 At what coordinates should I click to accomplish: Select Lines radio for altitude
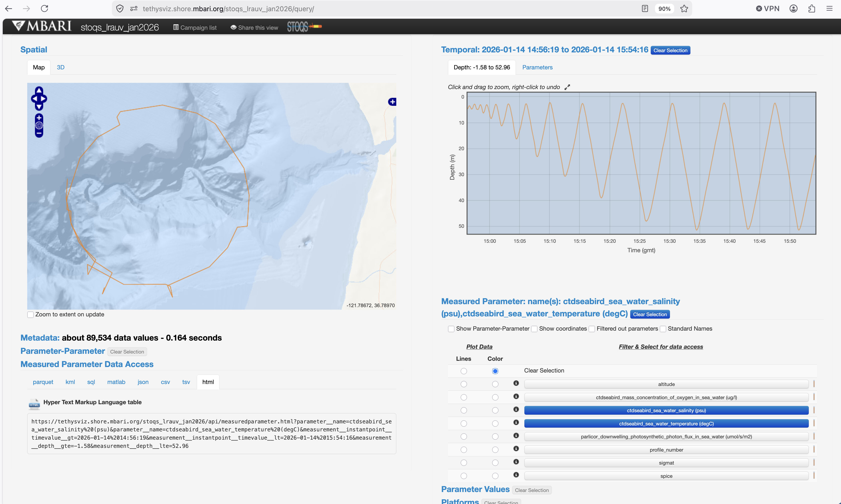(x=464, y=384)
